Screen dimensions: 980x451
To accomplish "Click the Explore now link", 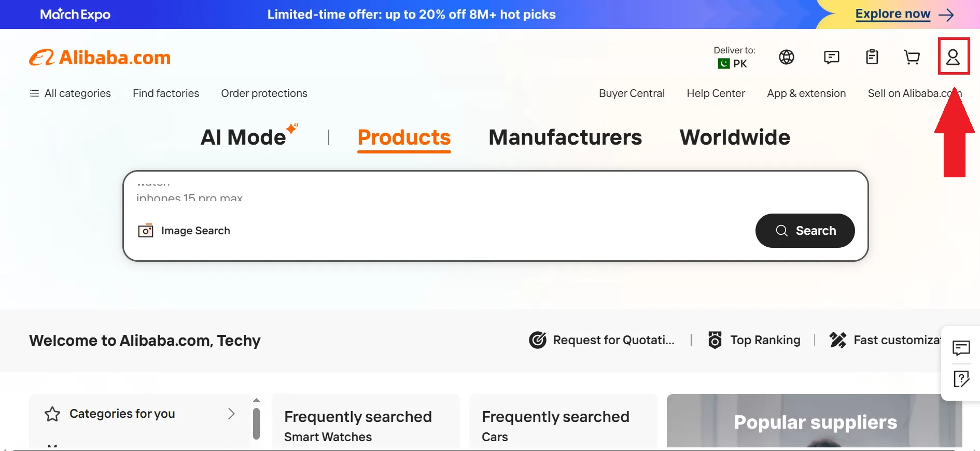I will click(x=892, y=14).
